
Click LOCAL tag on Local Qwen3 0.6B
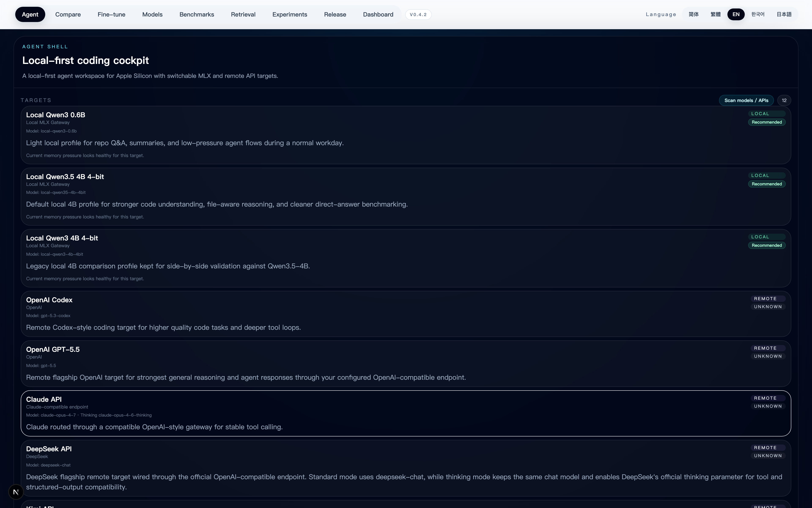coord(767,114)
